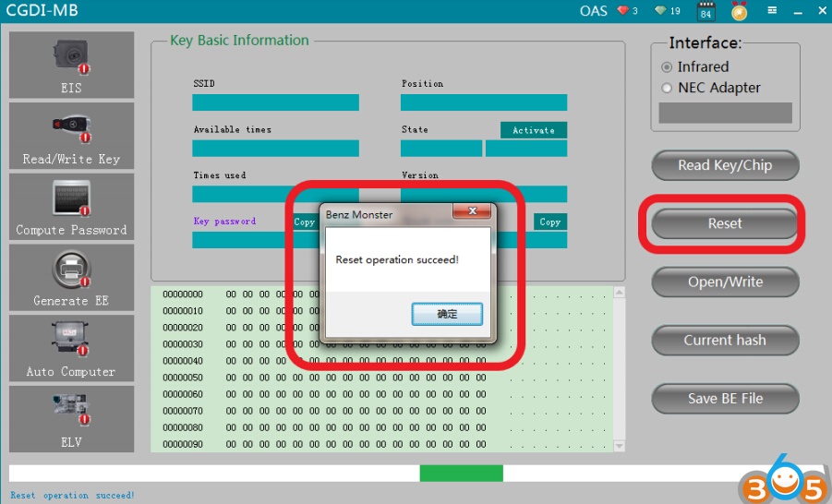Open the Generate EE module
Screen dimensions: 832x504
coord(71,278)
